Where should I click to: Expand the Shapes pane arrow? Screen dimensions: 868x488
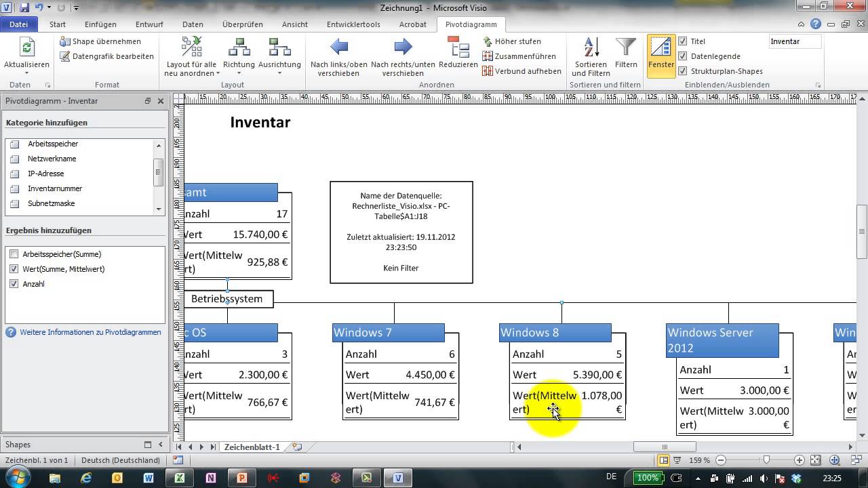(161, 445)
